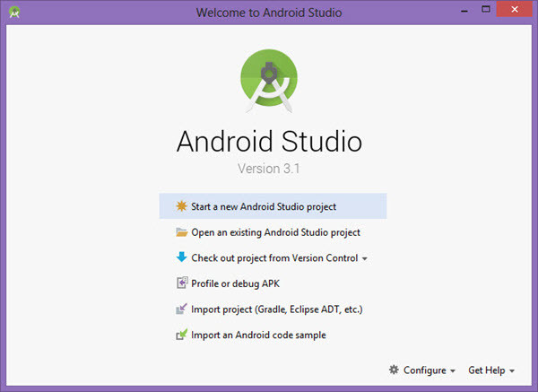
Task: Select 'Import an Android code sample' text
Action: [x=258, y=335]
